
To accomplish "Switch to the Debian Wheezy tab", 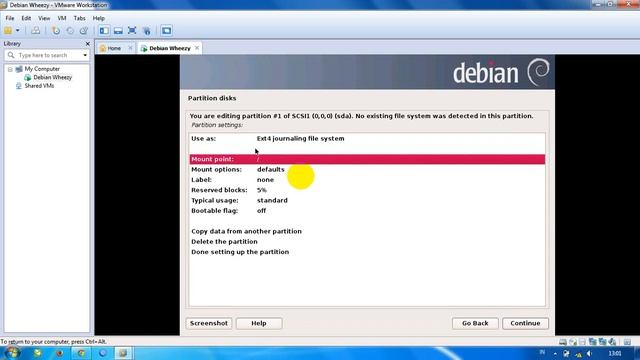I will click(169, 48).
